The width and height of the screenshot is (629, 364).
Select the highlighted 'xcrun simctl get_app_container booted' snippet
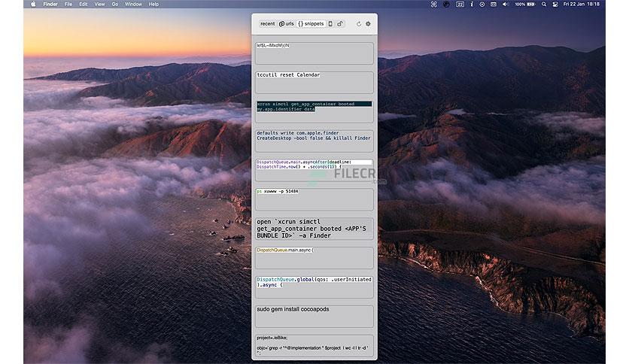coord(314,111)
